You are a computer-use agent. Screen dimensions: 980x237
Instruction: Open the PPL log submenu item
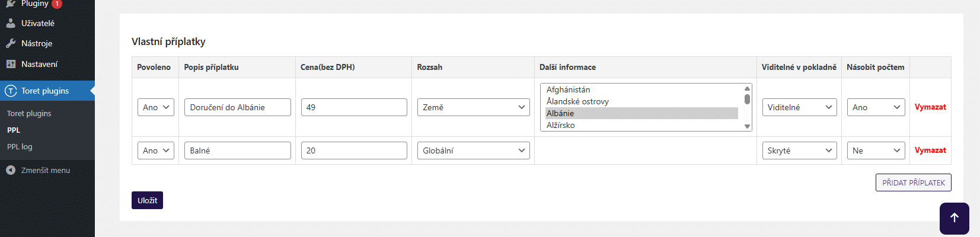coord(20,146)
